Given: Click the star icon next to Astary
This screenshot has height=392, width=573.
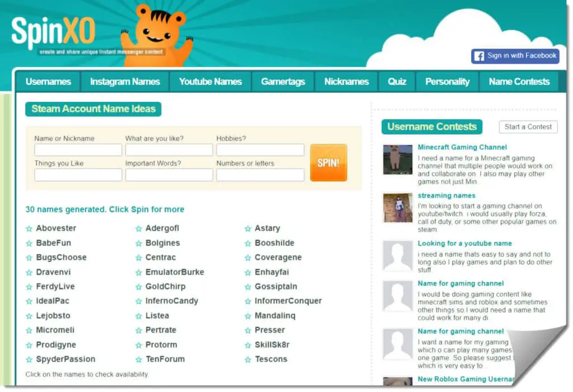Looking at the screenshot, I should pyautogui.click(x=248, y=229).
